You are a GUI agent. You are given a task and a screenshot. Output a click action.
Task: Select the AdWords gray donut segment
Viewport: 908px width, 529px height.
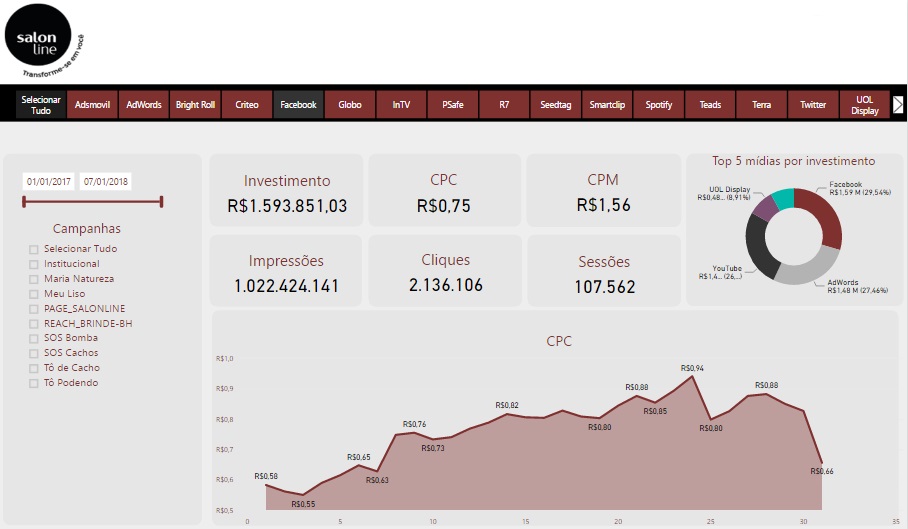pyautogui.click(x=808, y=268)
